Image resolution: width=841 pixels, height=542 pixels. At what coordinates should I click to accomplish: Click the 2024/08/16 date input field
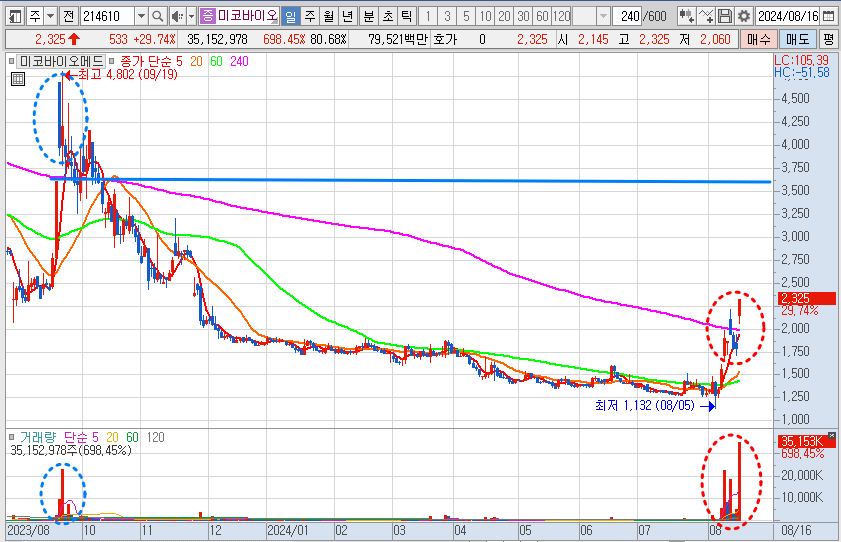pyautogui.click(x=788, y=16)
